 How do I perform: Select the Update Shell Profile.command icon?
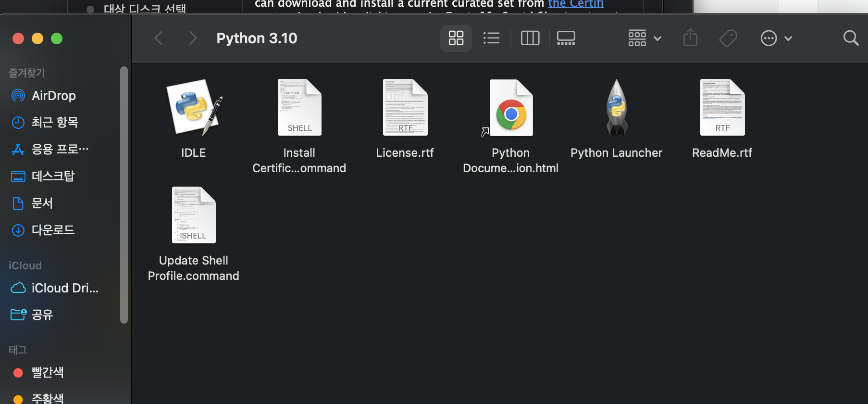[x=194, y=215]
